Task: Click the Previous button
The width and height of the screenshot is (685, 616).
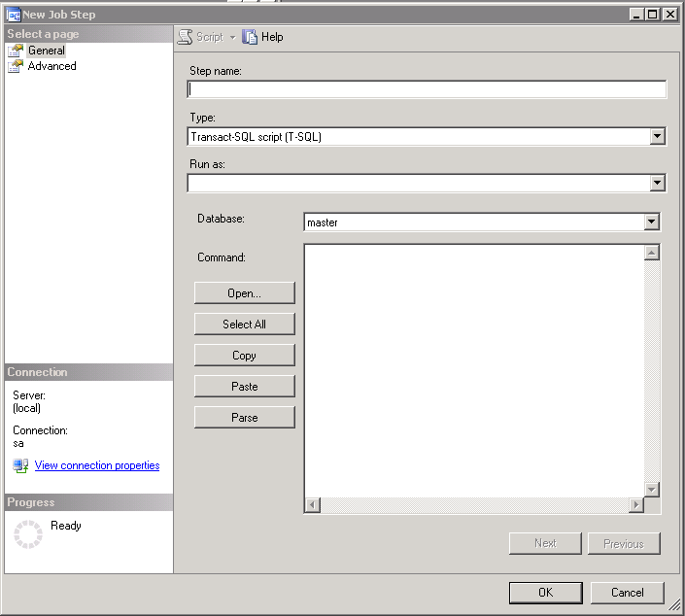Action: point(624,543)
